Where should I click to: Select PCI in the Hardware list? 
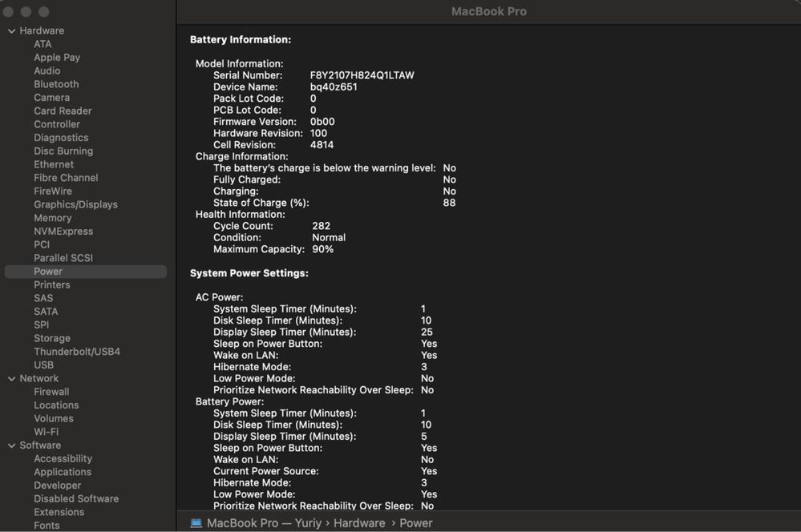[42, 244]
